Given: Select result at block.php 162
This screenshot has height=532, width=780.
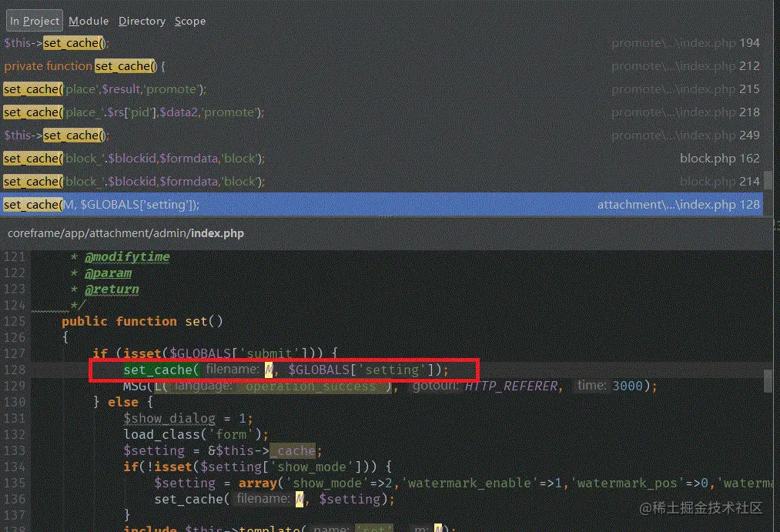Looking at the screenshot, I should click(382, 158).
